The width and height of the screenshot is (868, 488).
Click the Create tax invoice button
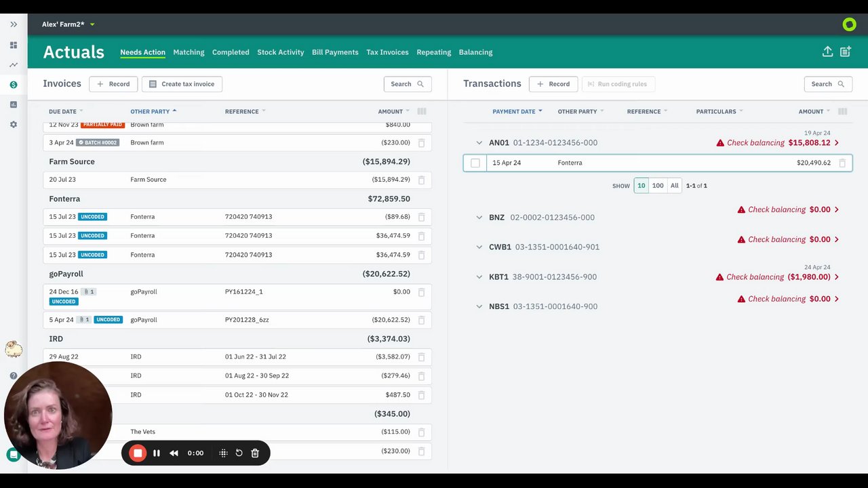pyautogui.click(x=182, y=84)
